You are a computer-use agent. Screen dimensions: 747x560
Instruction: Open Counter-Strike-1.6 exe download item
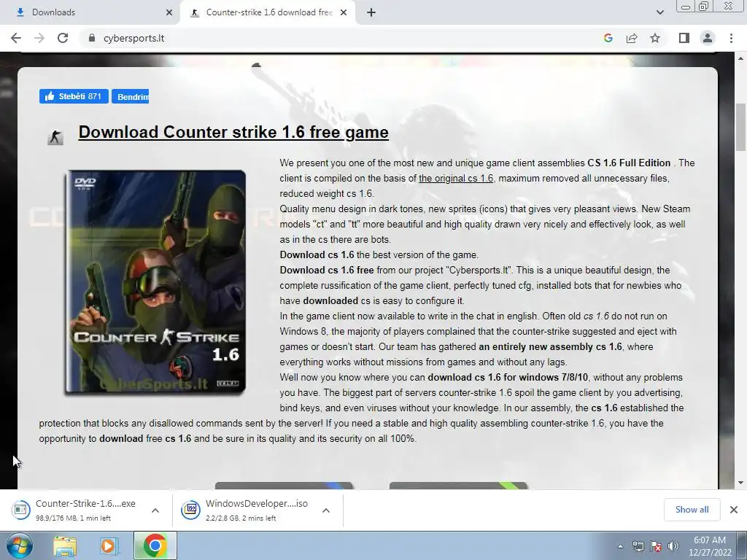point(86,510)
